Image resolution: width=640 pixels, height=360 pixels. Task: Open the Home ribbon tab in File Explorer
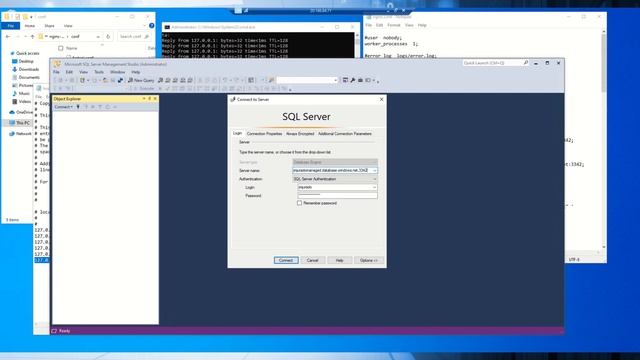point(29,26)
